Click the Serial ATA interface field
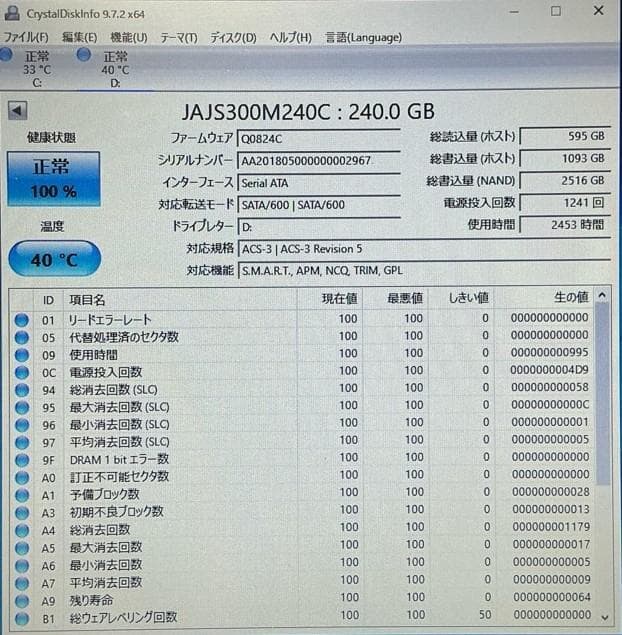622x635 pixels. click(319, 183)
